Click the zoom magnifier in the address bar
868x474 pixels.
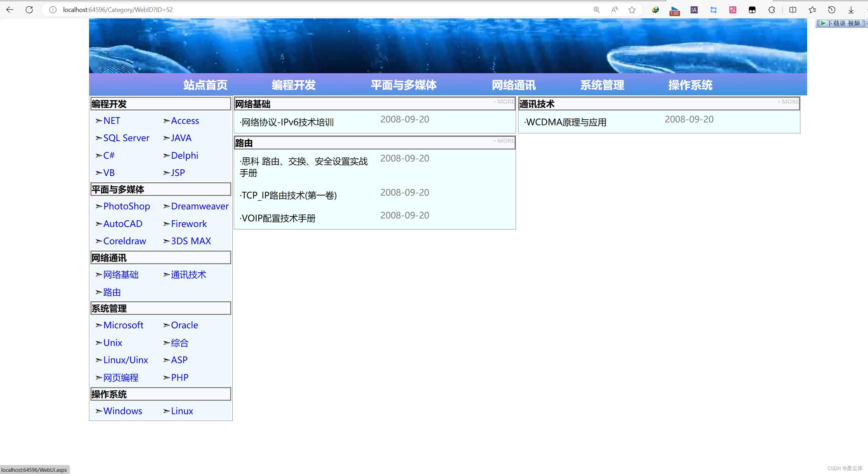coord(596,10)
